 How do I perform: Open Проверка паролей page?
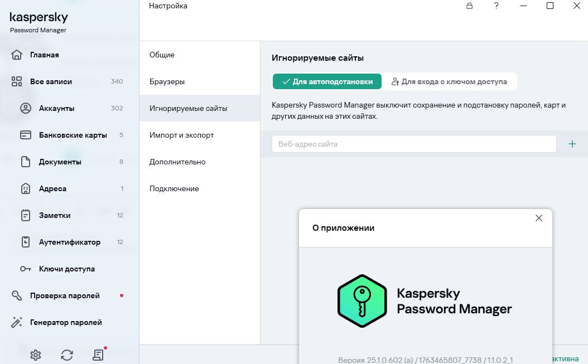coord(65,295)
